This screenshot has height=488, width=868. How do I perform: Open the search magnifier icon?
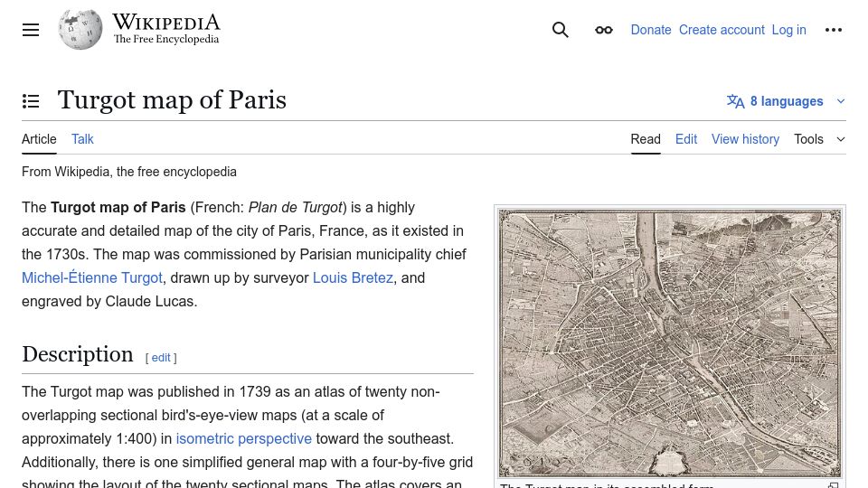coord(561,30)
